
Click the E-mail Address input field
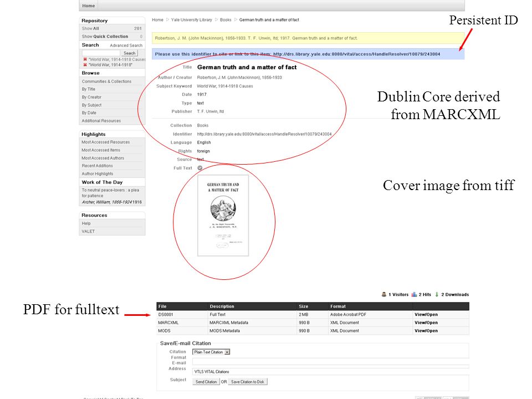[330, 362]
